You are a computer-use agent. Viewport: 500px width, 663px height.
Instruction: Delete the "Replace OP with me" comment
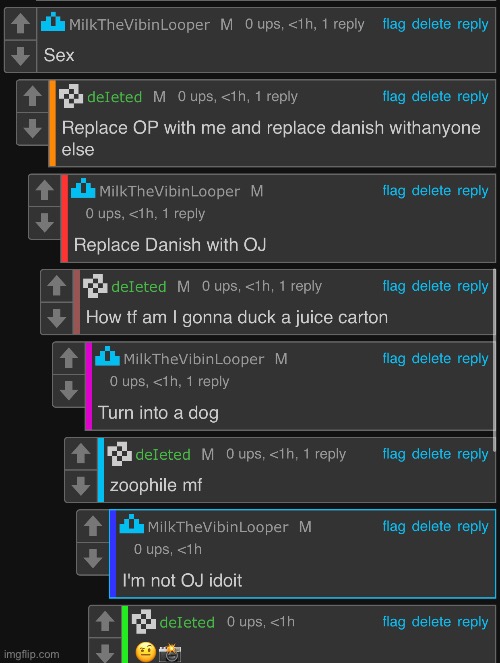pyautogui.click(x=431, y=96)
